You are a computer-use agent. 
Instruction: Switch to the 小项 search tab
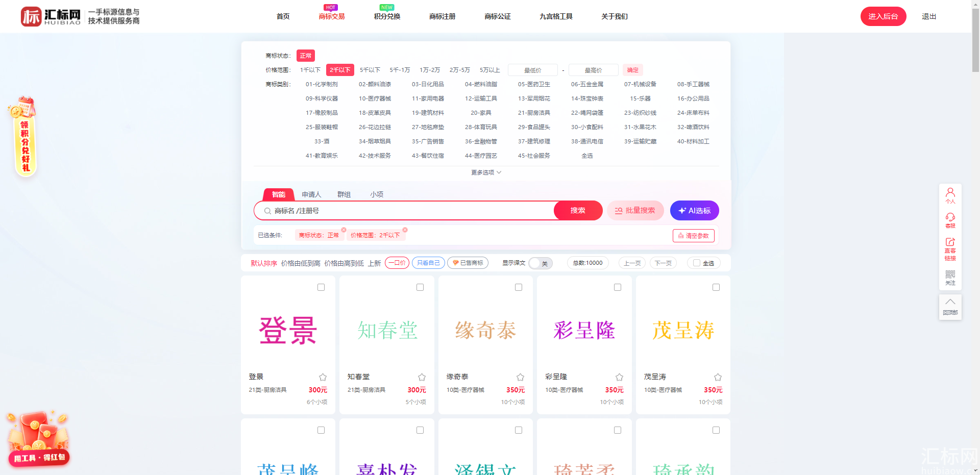377,194
